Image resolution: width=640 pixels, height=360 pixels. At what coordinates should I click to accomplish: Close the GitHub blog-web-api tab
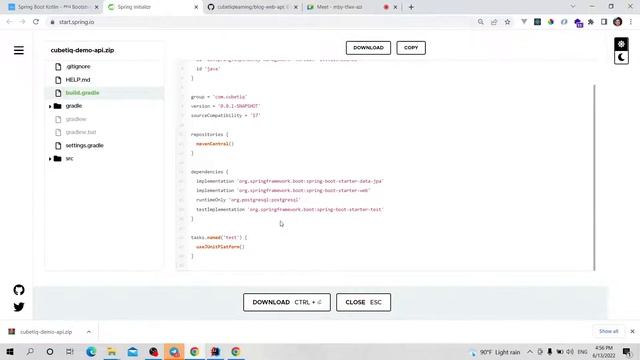296,7
